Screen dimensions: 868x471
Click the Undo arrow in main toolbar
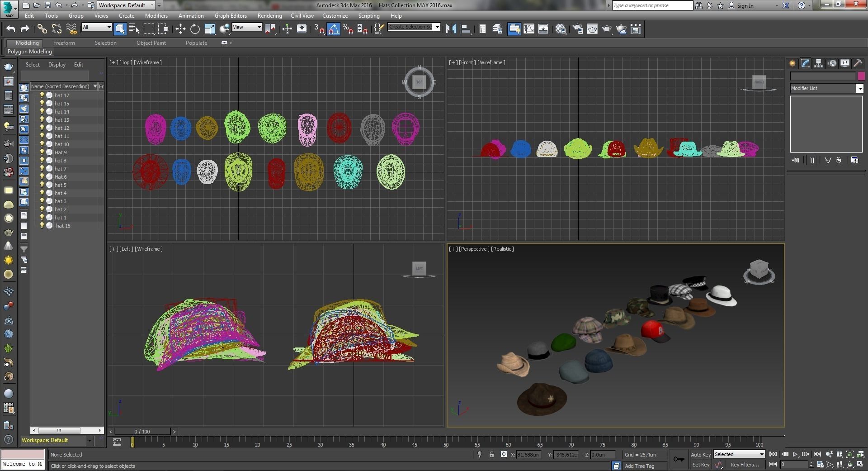coord(11,29)
